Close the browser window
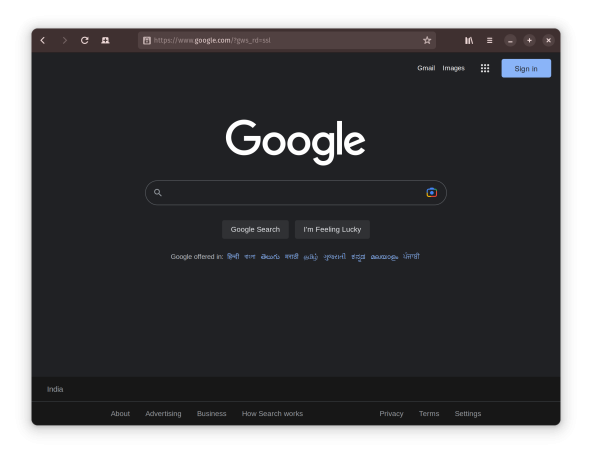 549,40
